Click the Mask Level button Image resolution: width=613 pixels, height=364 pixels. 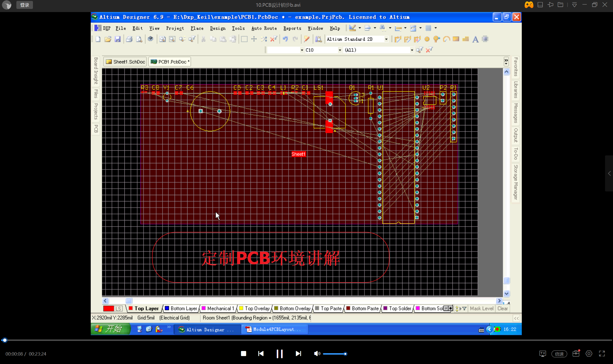pyautogui.click(x=482, y=308)
